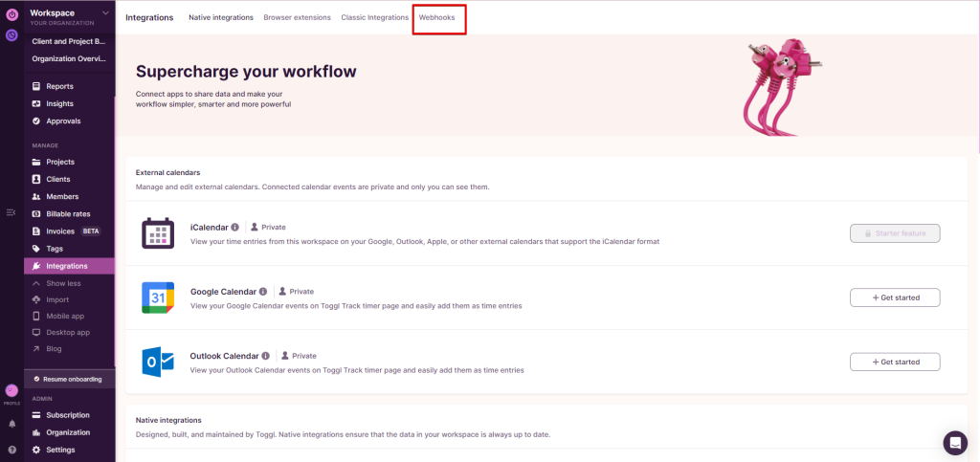Click Get started for Outlook Calendar
The height and width of the screenshot is (462, 980).
click(x=895, y=362)
